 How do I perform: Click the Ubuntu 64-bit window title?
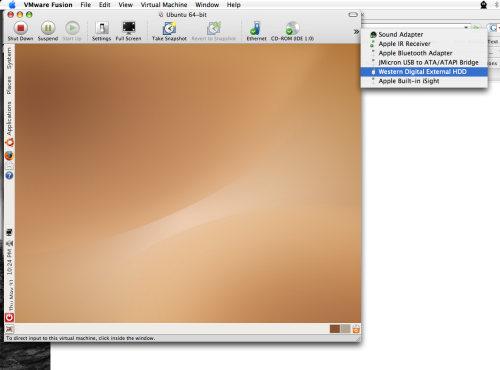(186, 15)
